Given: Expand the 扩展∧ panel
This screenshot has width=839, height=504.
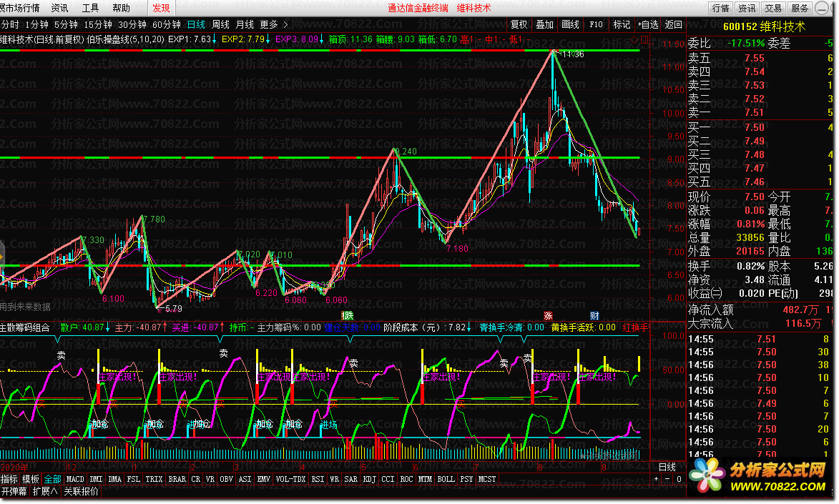Looking at the screenshot, I should tap(45, 491).
